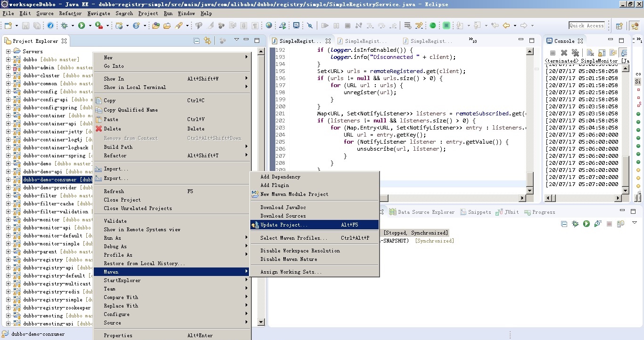Click the Skip All Breakpoints toolbar icon

pos(310,25)
